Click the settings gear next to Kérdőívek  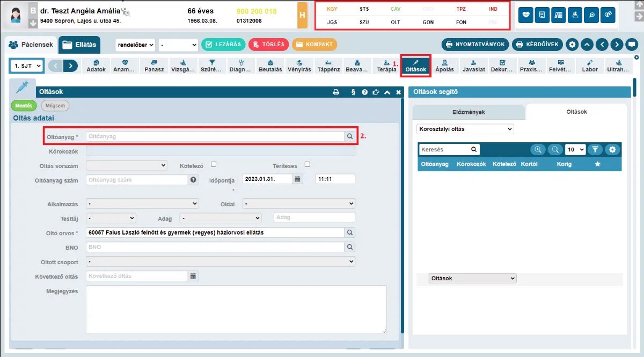point(572,45)
